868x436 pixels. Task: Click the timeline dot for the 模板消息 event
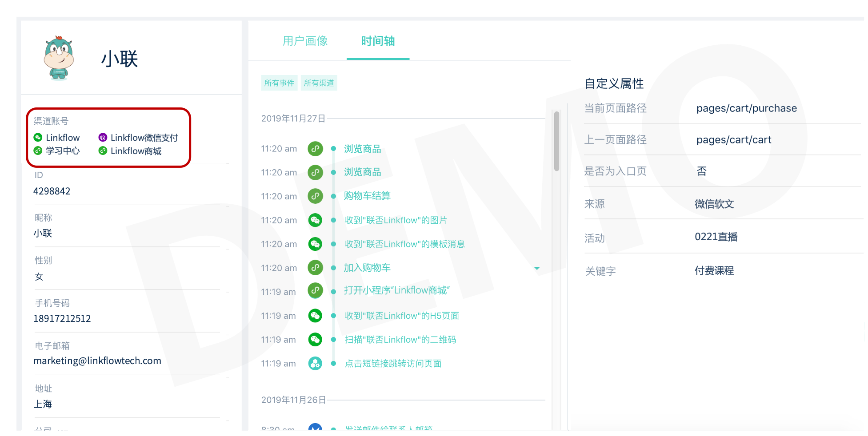point(333,244)
